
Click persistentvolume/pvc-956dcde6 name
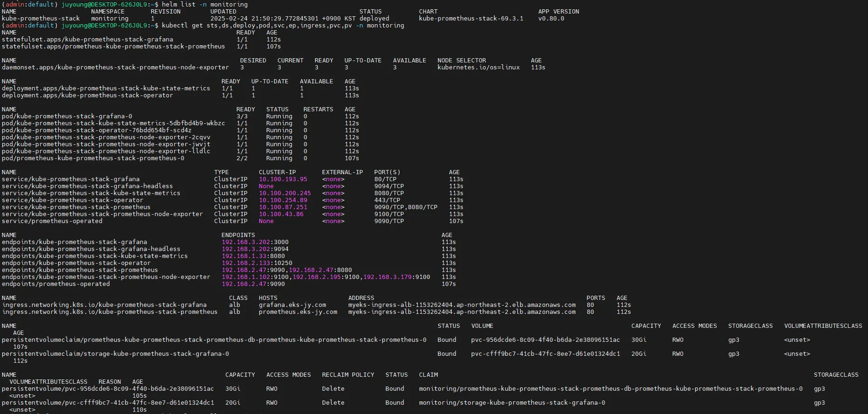pyautogui.click(x=108, y=389)
